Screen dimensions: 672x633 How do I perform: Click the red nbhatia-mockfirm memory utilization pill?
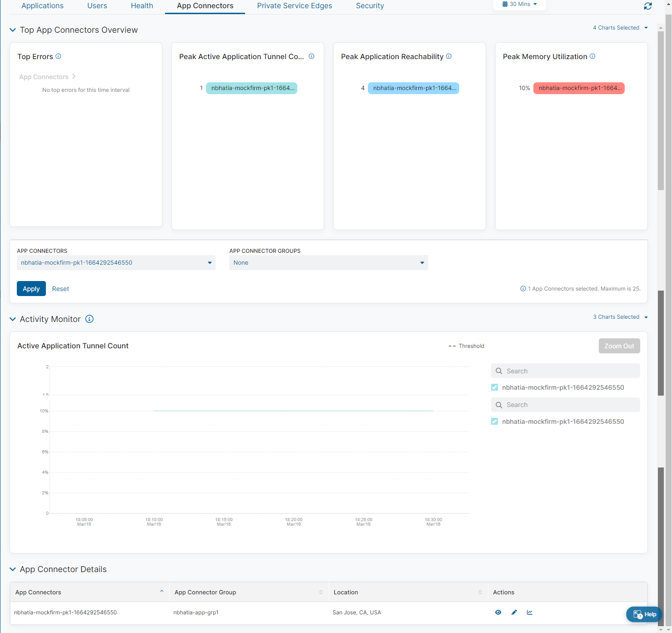[x=579, y=88]
